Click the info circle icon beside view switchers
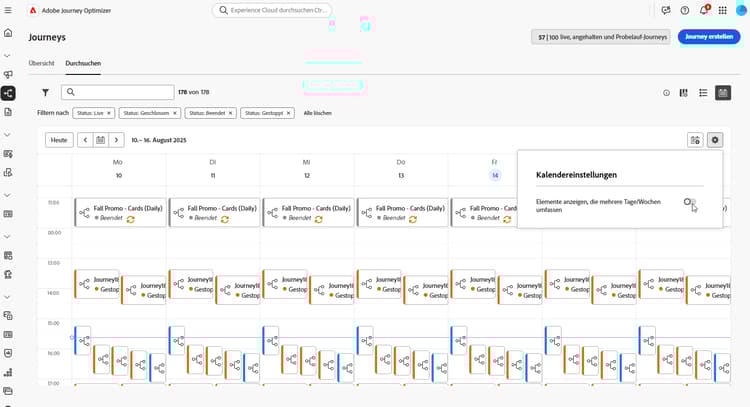Screen dimensions: 750x407 (666, 93)
